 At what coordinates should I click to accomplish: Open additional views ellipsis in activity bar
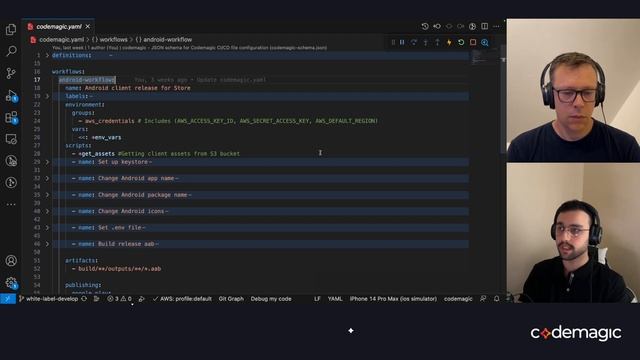point(11,204)
